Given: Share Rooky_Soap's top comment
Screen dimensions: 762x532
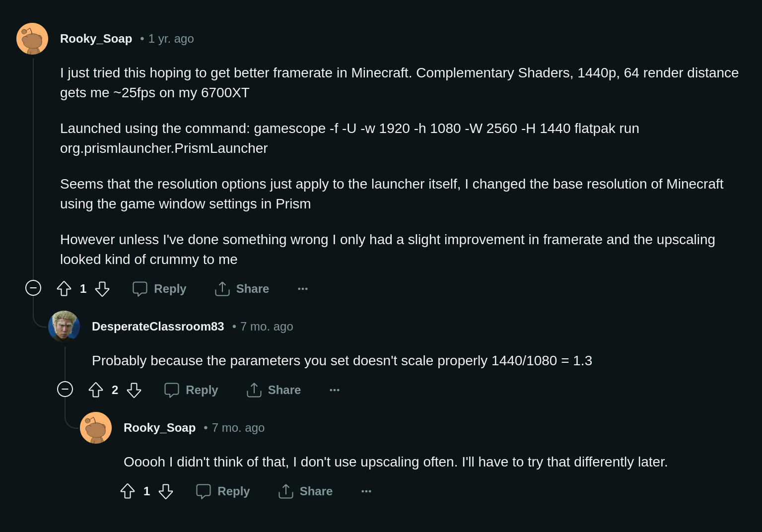Looking at the screenshot, I should (x=242, y=289).
